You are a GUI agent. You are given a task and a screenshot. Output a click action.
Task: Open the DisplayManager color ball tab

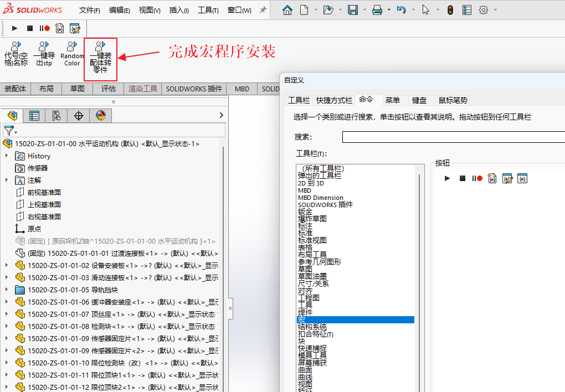click(x=100, y=115)
